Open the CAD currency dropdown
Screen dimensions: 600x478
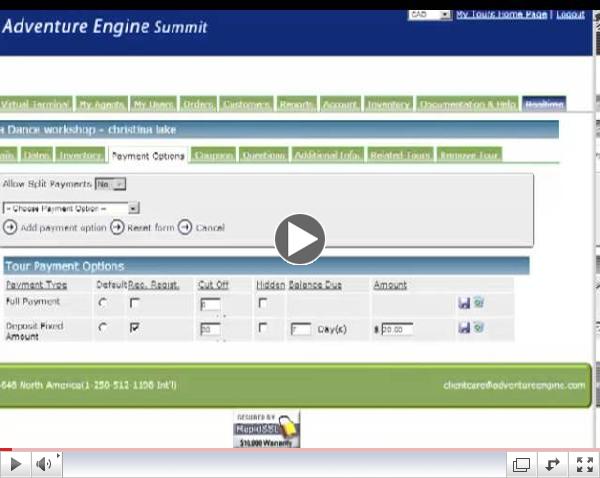point(430,15)
